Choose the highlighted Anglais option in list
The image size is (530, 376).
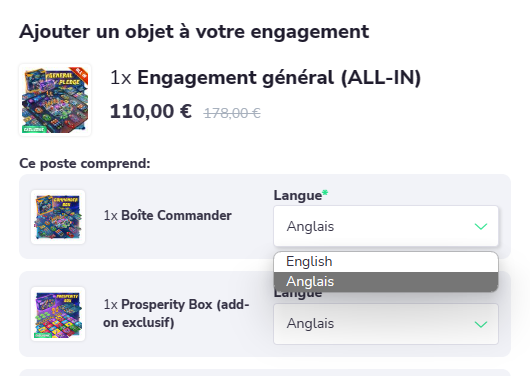(x=386, y=282)
